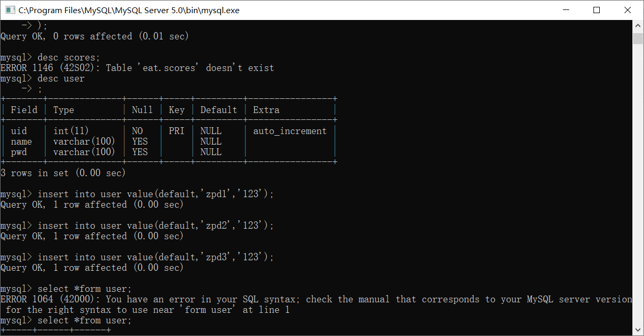Close the mysql.exe console window
This screenshot has width=644, height=336.
(628, 10)
